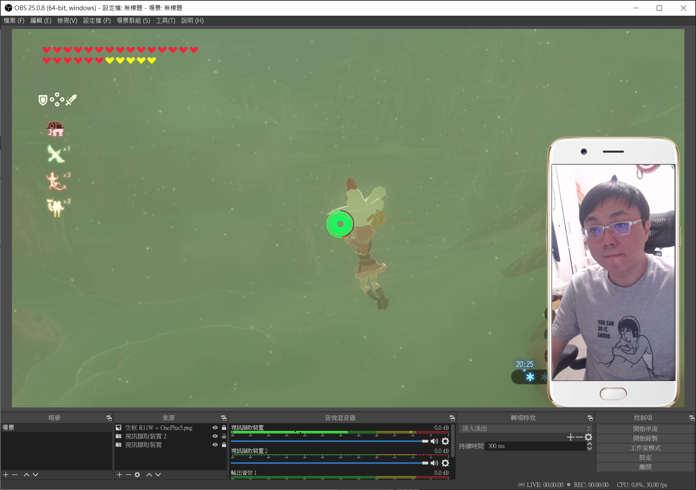Toggle lock on 視訊擷取裝置 2 source
The height and width of the screenshot is (490, 696).
pyautogui.click(x=224, y=436)
